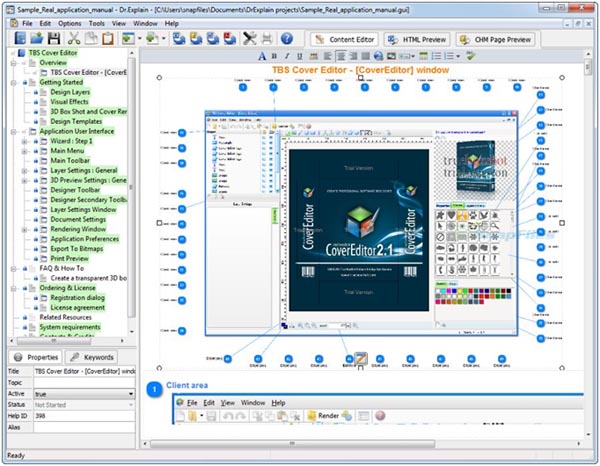The height and width of the screenshot is (466, 600).
Task: Open the Edit menu
Action: (45, 23)
